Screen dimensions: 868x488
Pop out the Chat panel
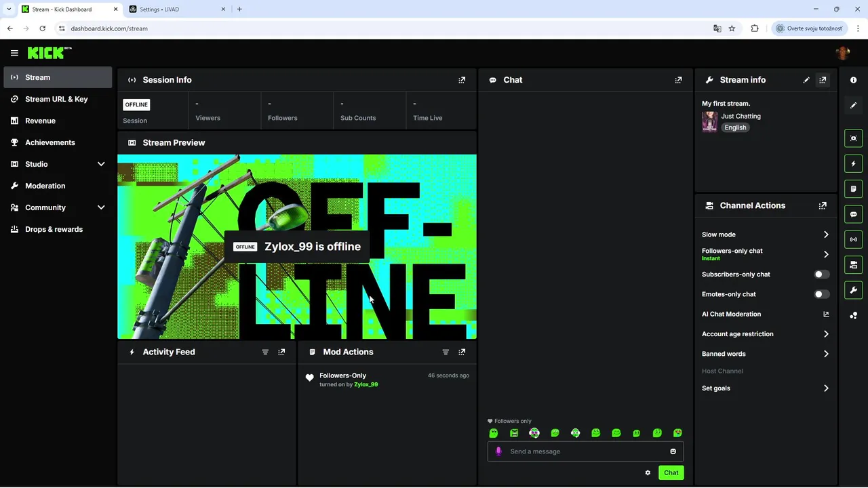tap(678, 80)
